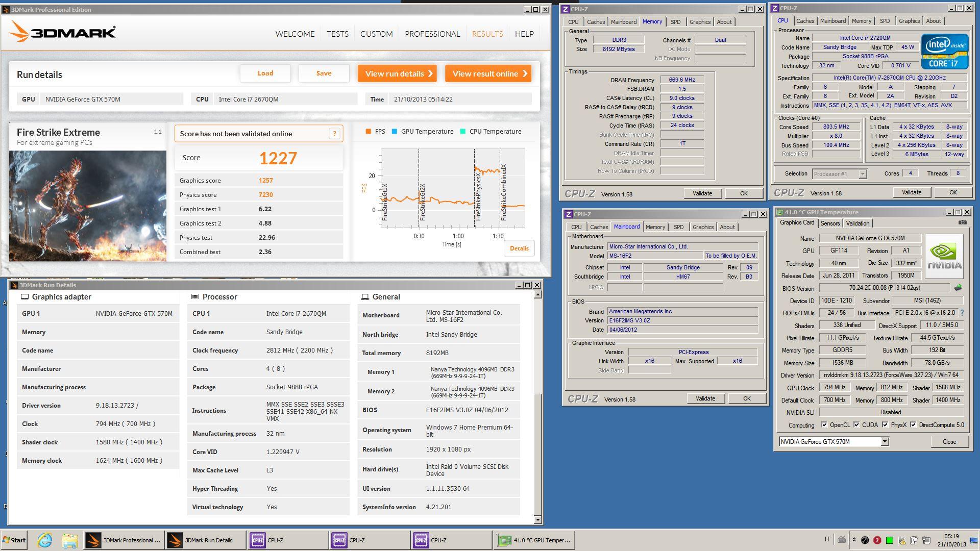Screen dimensions: 980x551
Task: Open the HELP tab in 3DMark
Action: tap(524, 34)
